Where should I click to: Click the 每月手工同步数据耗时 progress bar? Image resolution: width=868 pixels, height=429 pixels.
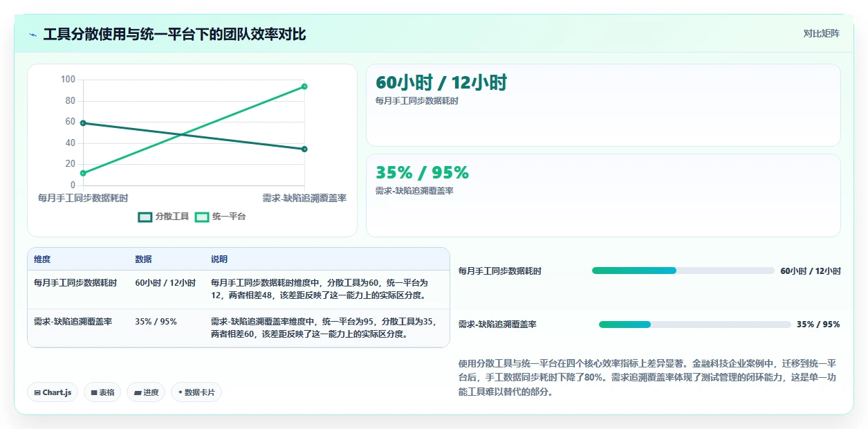683,271
